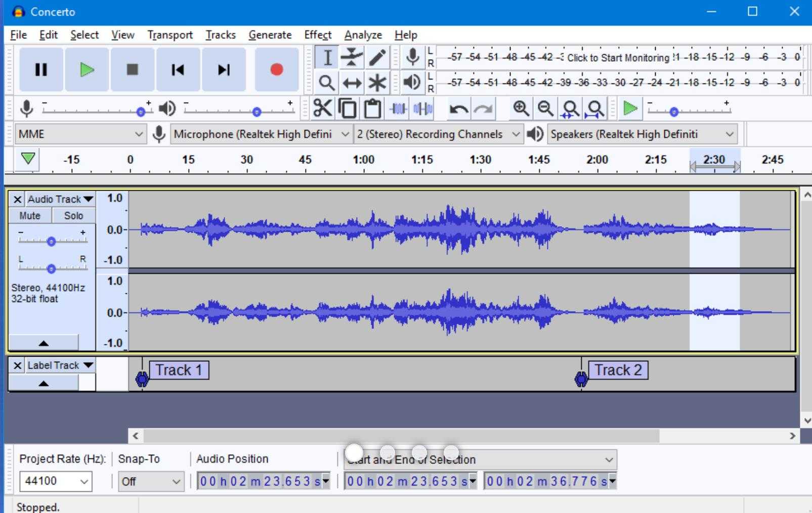Select the Time Shift tool

coord(352,82)
